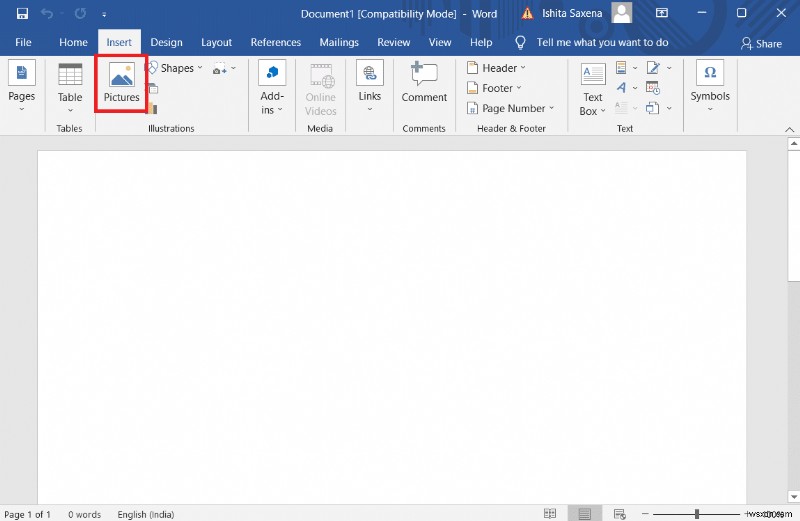Open Customize Quick Access Toolbar arrow
Image resolution: width=800 pixels, height=521 pixels.
point(104,15)
